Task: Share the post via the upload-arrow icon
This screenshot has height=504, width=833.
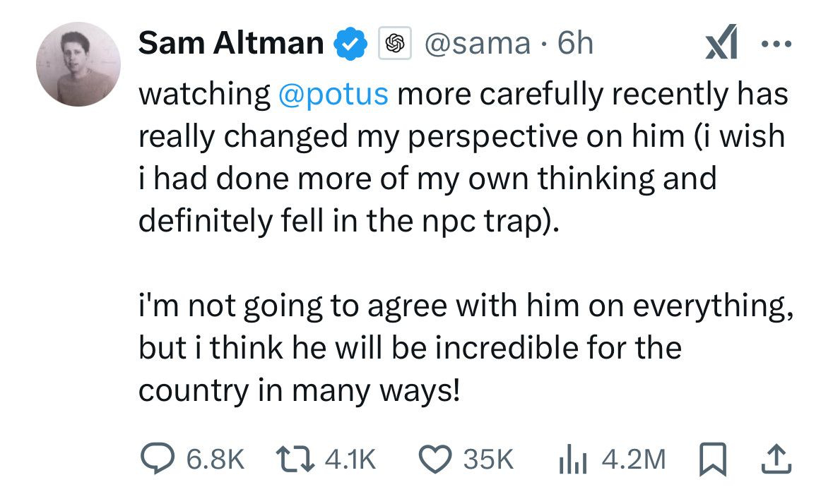Action: pyautogui.click(x=775, y=460)
